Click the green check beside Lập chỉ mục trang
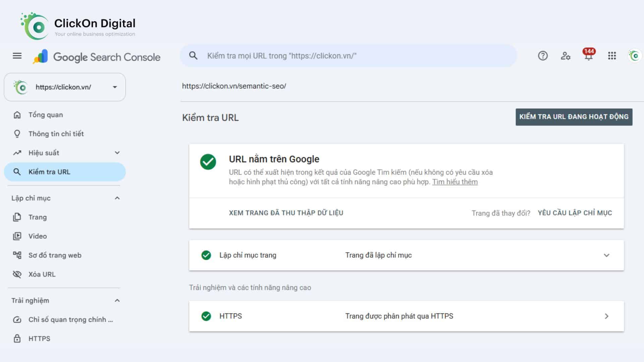The width and height of the screenshot is (644, 362). [206, 255]
